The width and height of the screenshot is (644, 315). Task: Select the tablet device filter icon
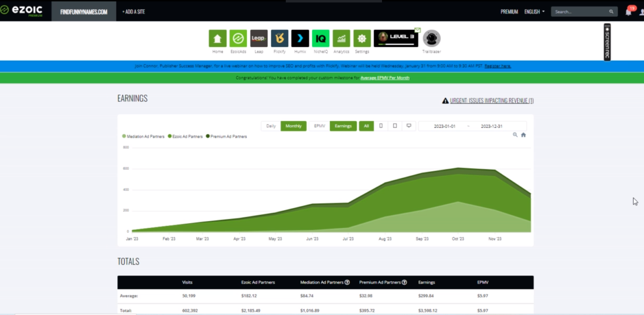click(395, 126)
